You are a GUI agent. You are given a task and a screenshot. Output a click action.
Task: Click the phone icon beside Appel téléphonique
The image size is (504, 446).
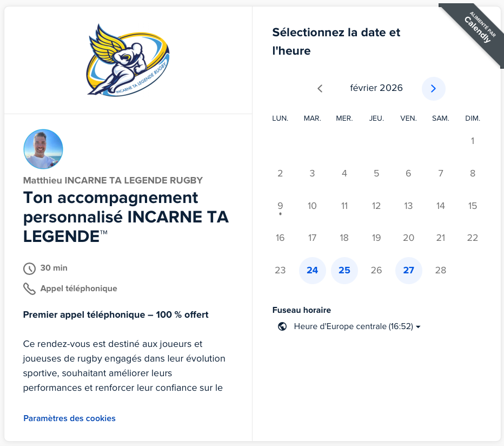pyautogui.click(x=29, y=288)
